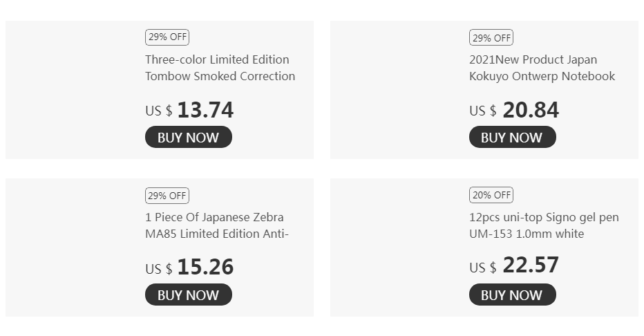Open 1 Piece Of Japanese Zebra title
The width and height of the screenshot is (644, 336).
[217, 225]
